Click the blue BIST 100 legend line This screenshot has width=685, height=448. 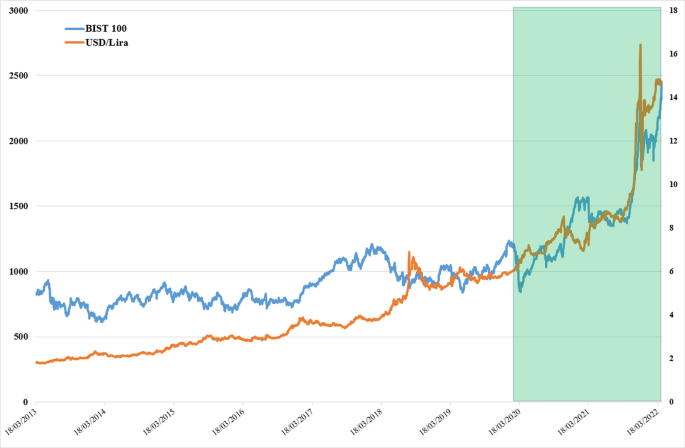click(74, 28)
